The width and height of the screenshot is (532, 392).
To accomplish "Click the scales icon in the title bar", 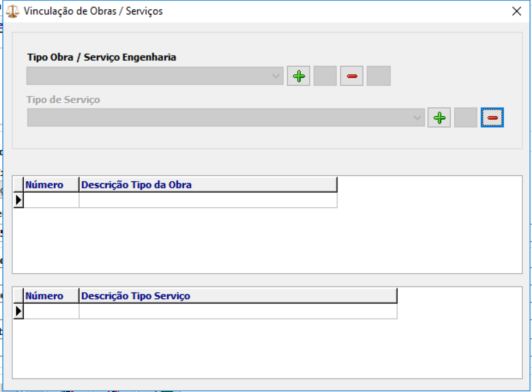I will click(12, 11).
